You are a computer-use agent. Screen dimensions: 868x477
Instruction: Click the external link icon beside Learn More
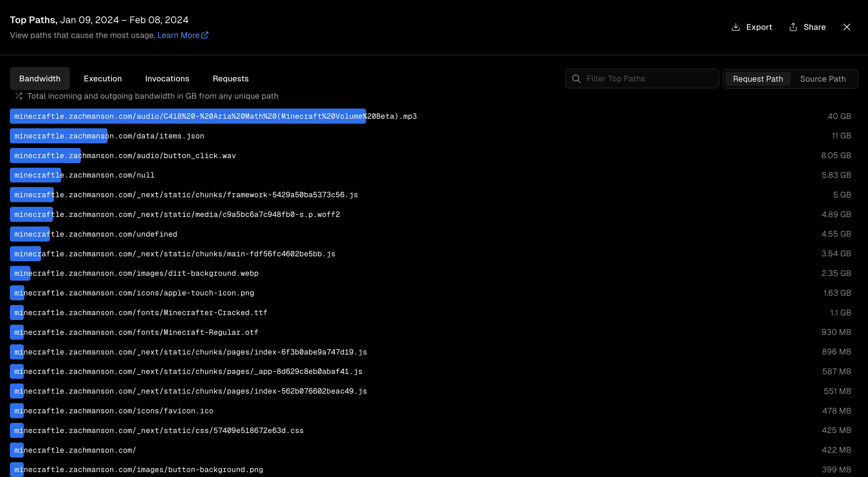pos(205,35)
